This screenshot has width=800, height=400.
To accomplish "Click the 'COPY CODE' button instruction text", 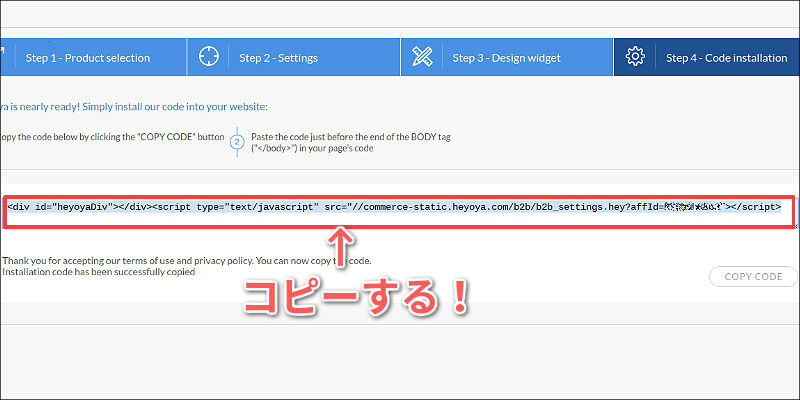I will point(112,137).
